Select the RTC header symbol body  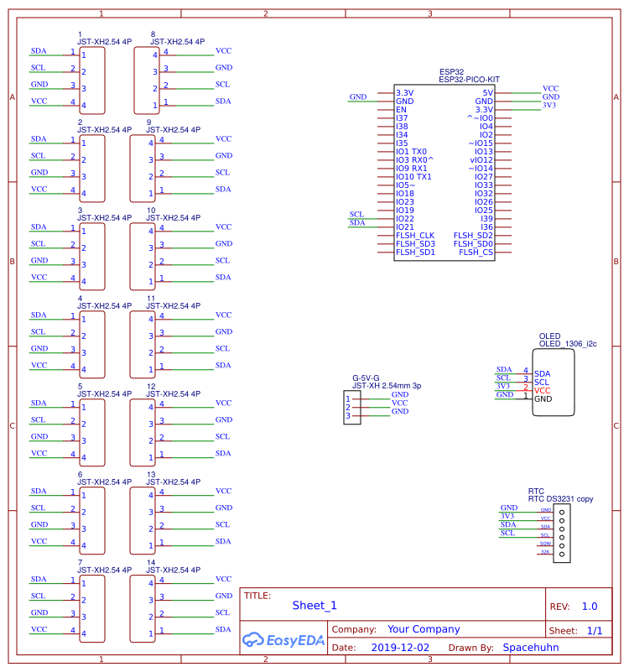562,533
